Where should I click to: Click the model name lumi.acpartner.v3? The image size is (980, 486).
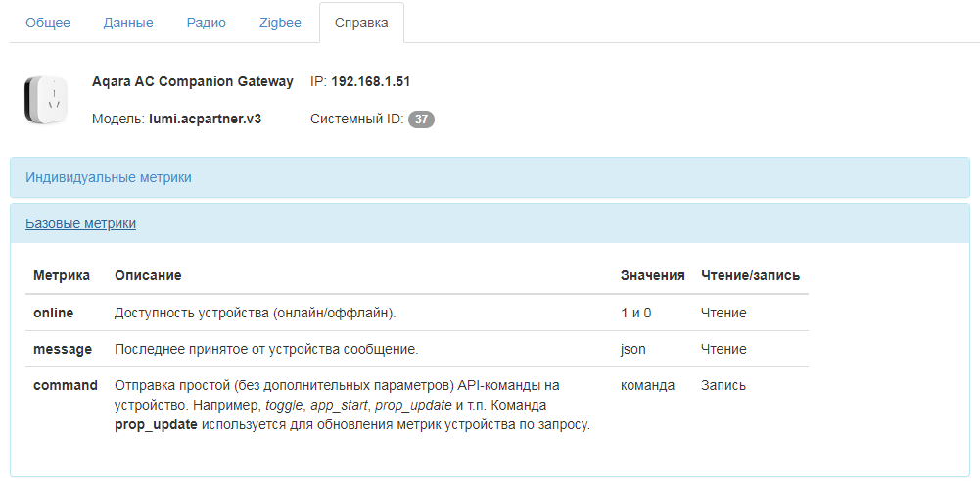click(x=205, y=119)
